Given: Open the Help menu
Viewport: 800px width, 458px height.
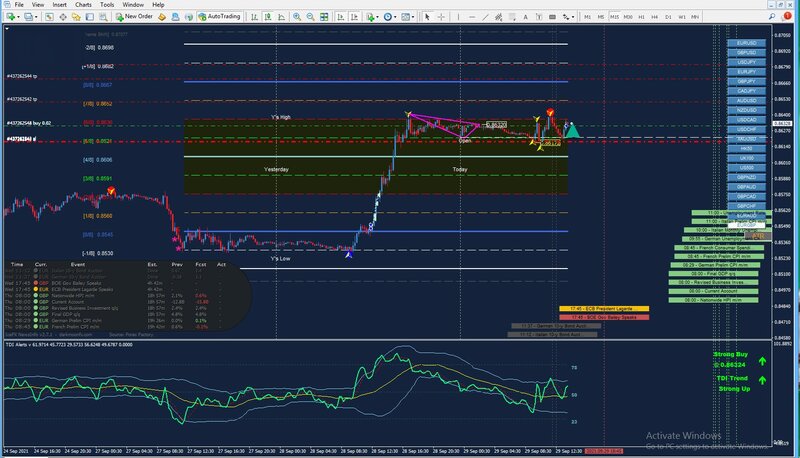Looking at the screenshot, I should click(x=158, y=5).
